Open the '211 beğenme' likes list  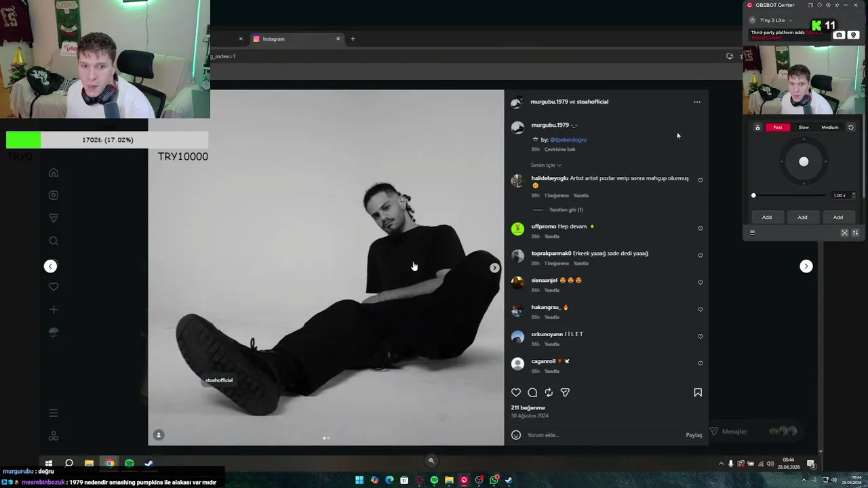pyautogui.click(x=528, y=408)
